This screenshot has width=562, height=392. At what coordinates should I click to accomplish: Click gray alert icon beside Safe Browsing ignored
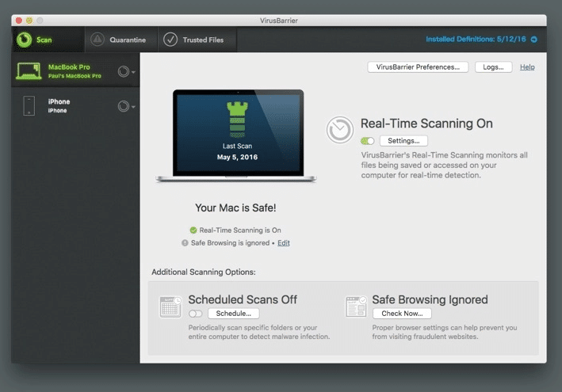point(185,243)
